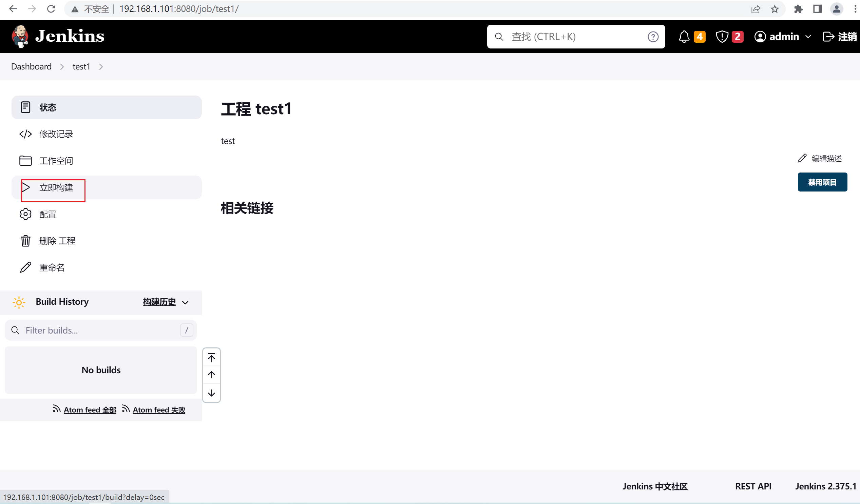Expand the chevron after test1 breadcrumb
This screenshot has height=504, width=860.
click(x=101, y=67)
